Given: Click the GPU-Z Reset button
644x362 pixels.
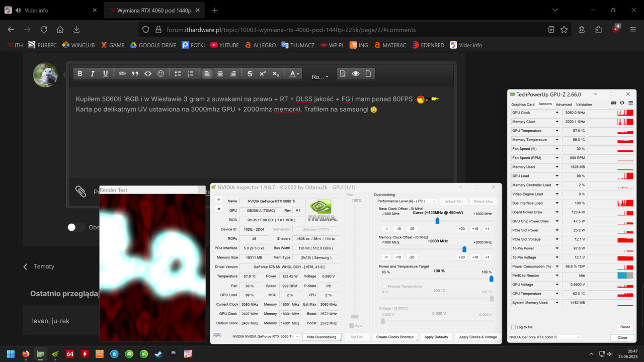Looking at the screenshot, I should coord(625,327).
